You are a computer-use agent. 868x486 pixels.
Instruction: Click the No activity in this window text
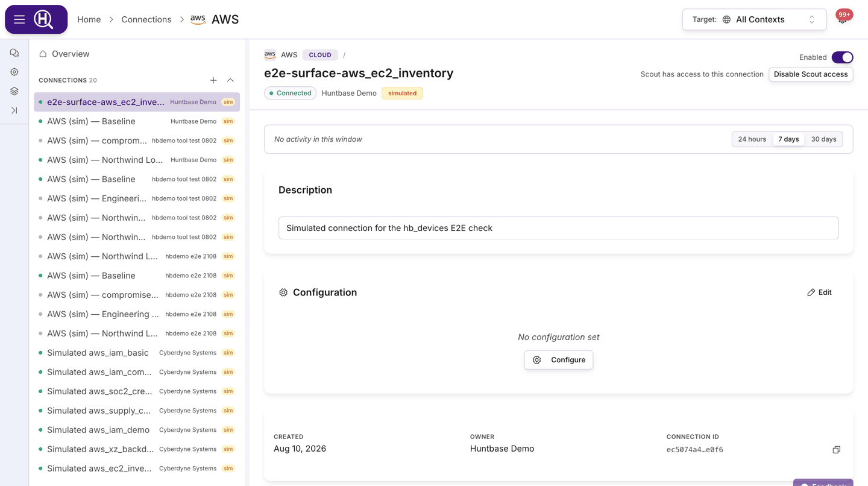[318, 139]
